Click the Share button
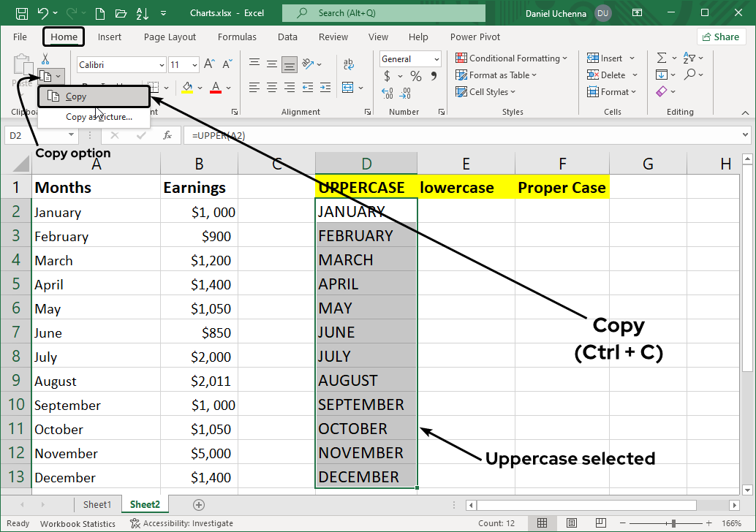Screen dimensions: 756x532 pyautogui.click(x=721, y=37)
